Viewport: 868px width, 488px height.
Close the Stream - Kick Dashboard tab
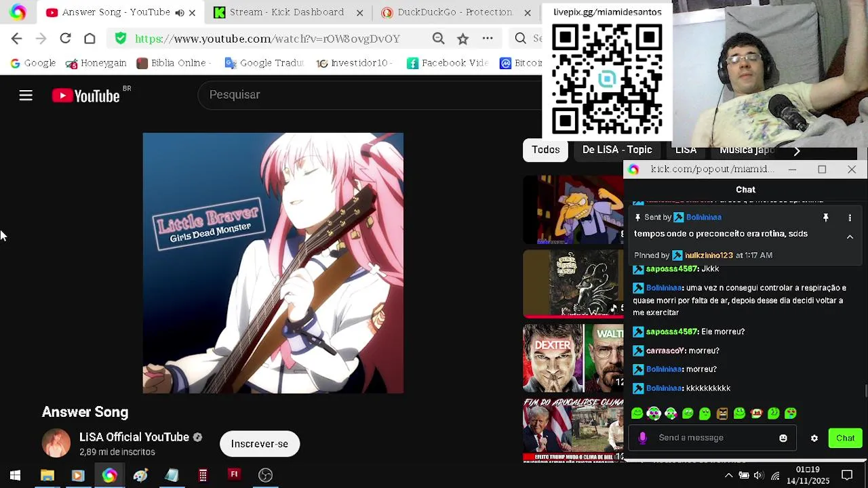pyautogui.click(x=359, y=12)
